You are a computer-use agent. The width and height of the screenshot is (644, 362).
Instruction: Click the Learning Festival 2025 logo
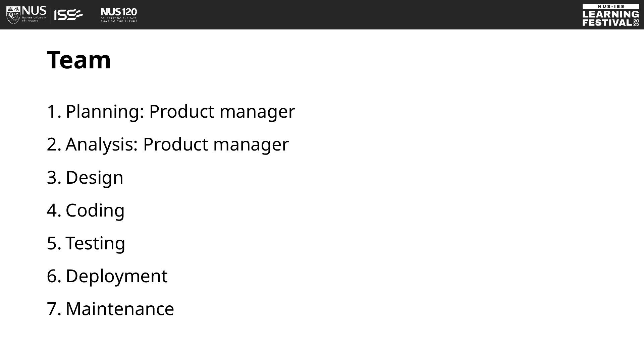(x=610, y=15)
